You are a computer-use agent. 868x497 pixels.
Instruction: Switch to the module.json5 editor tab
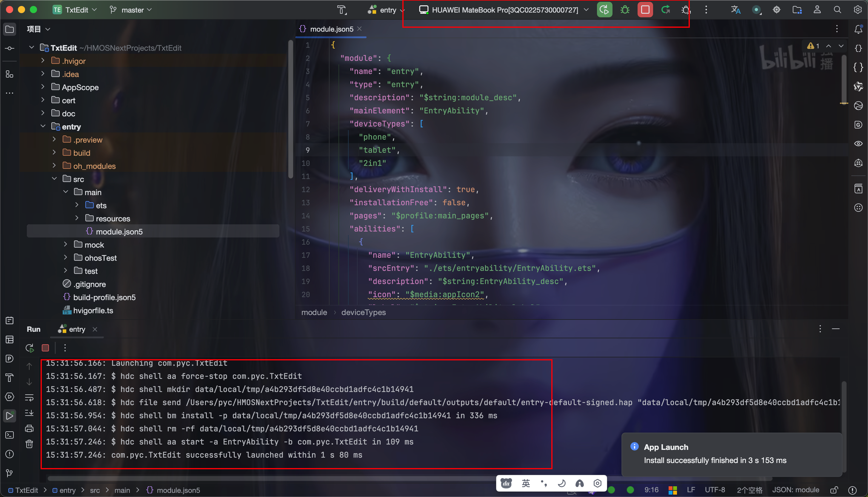tap(331, 29)
